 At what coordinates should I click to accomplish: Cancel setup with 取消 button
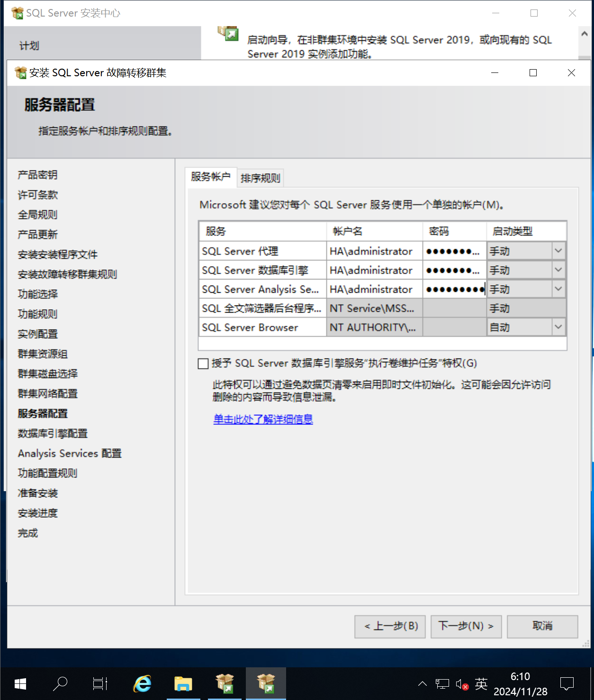(x=542, y=627)
